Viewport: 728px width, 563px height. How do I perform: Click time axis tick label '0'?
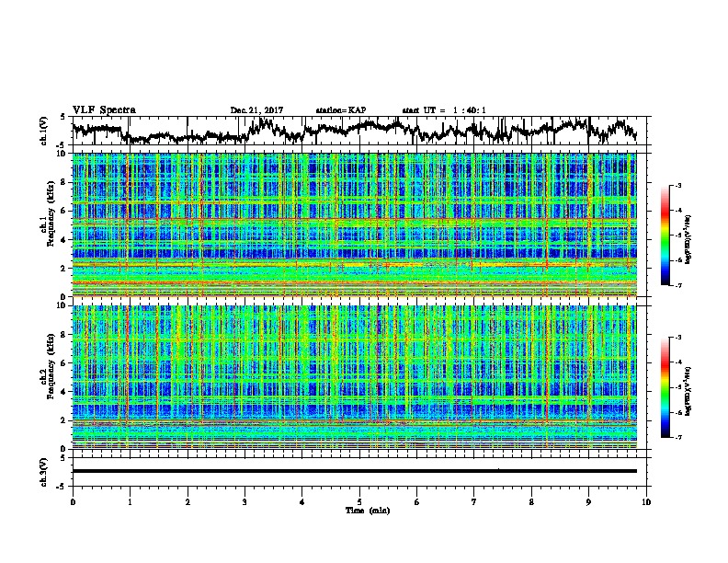pos(73,502)
